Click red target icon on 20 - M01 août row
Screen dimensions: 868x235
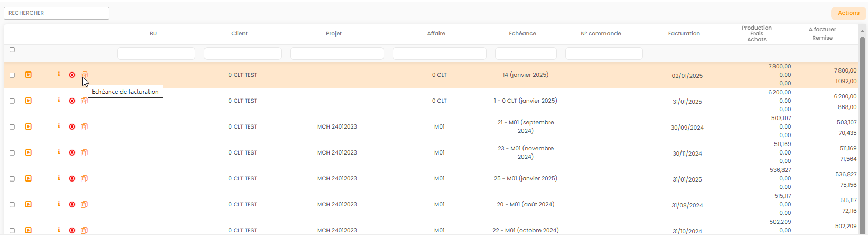tap(72, 204)
